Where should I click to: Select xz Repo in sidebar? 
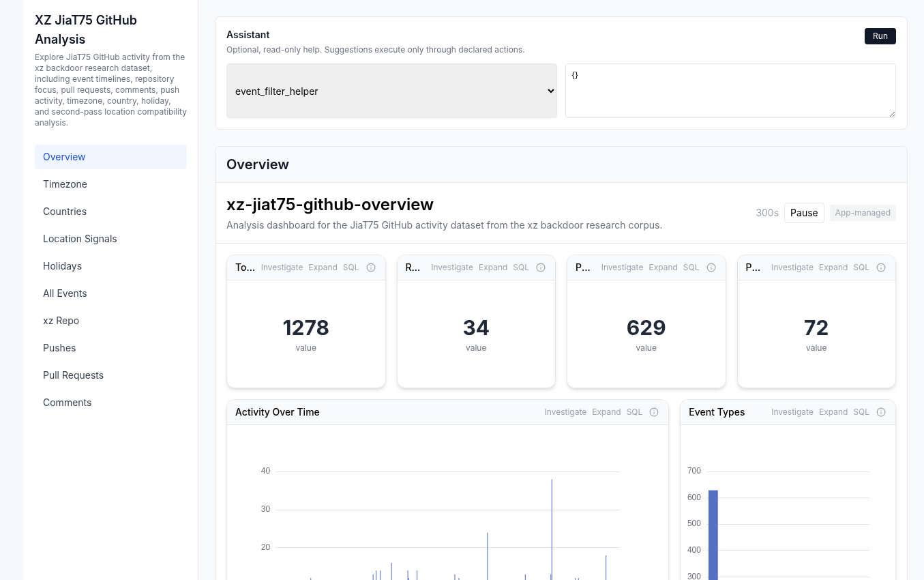click(x=110, y=321)
